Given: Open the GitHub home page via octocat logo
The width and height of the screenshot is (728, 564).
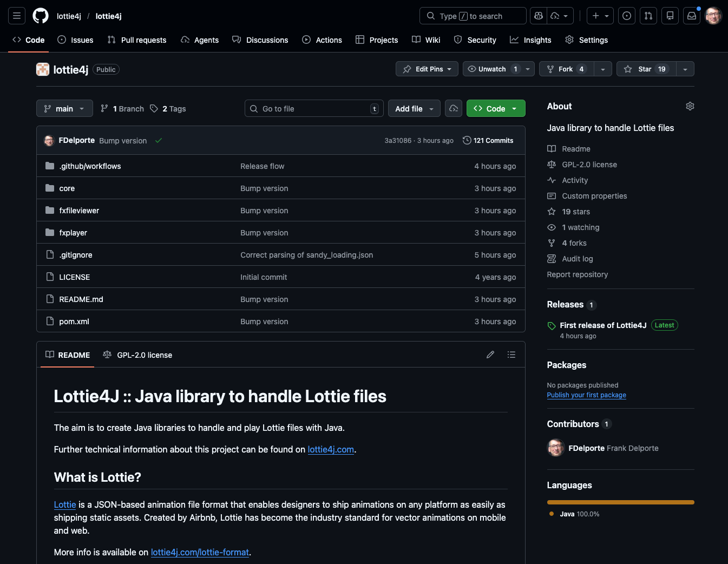Looking at the screenshot, I should click(40, 15).
